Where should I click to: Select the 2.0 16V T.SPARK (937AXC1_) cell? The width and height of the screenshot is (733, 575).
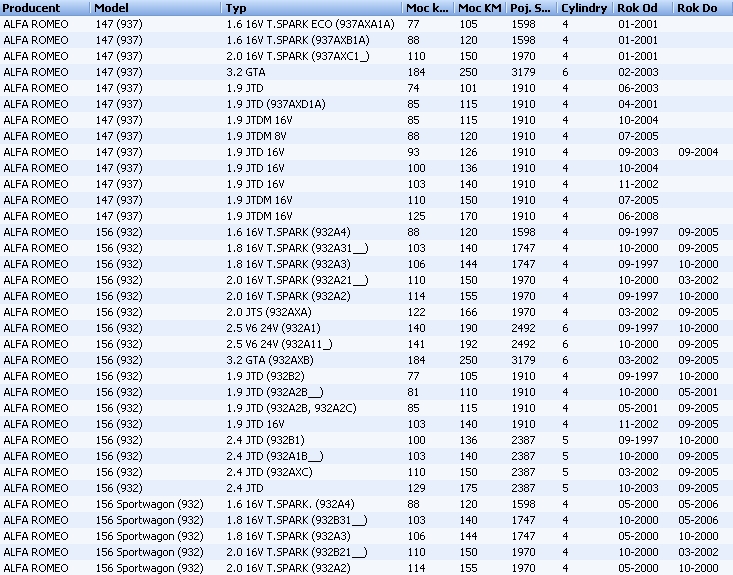(298, 56)
